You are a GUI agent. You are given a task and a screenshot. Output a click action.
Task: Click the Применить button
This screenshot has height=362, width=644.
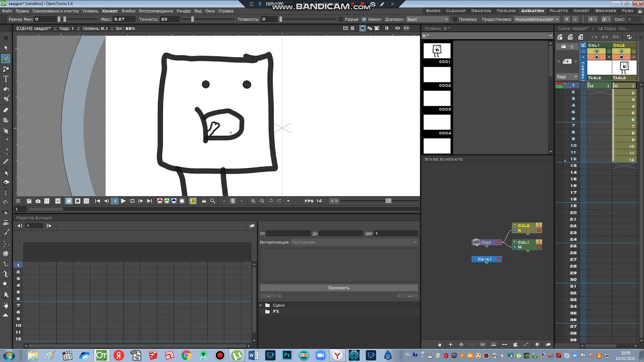(x=339, y=288)
